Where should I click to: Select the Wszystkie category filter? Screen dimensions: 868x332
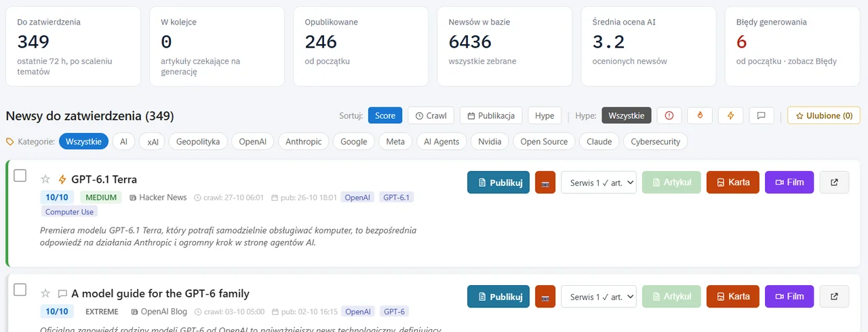(x=83, y=142)
